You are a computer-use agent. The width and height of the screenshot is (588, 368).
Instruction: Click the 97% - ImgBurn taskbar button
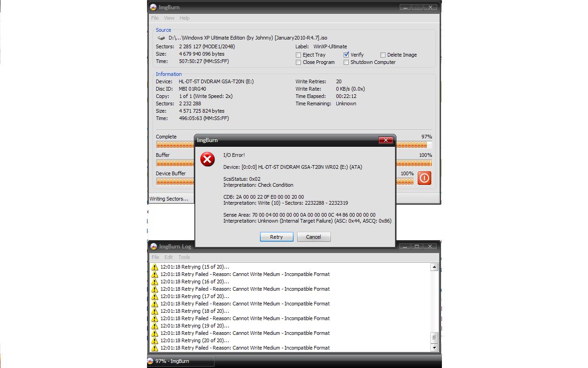click(181, 361)
